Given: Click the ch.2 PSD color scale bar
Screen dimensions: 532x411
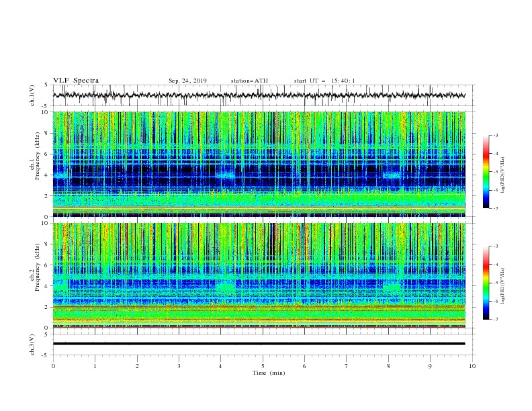Looking at the screenshot, I should (x=486, y=283).
